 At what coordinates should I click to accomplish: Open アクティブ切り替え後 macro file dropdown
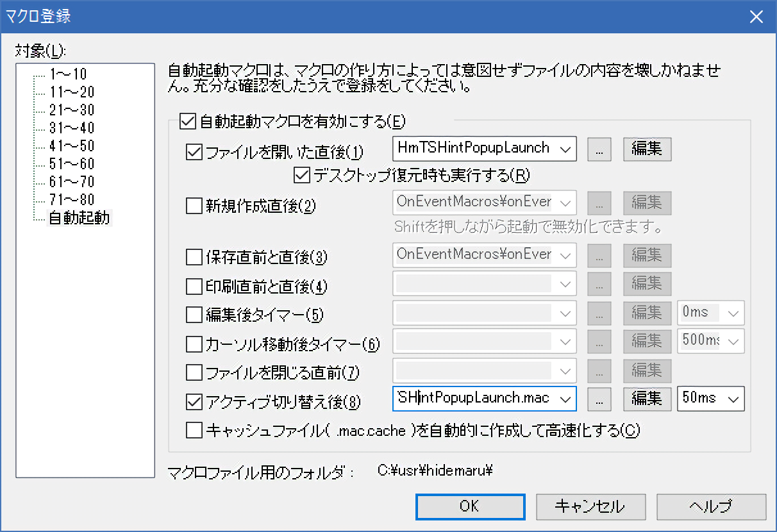tap(565, 399)
